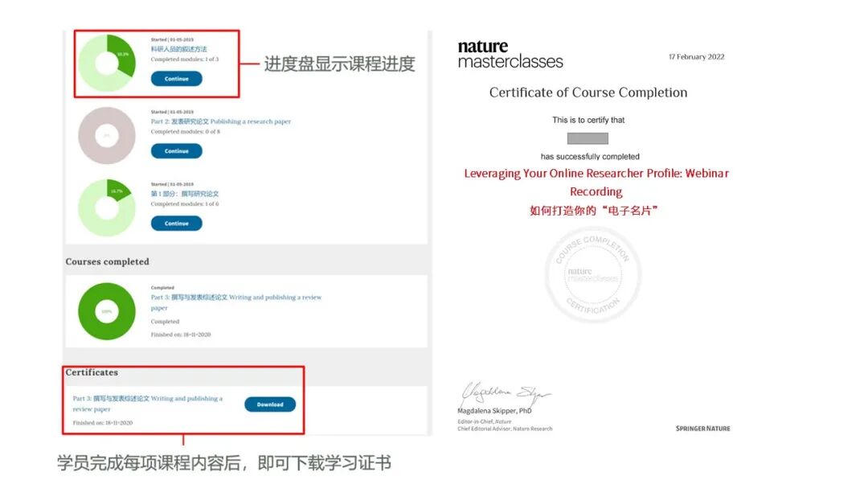Click the grey 0% progress donut for Part 2
The height and width of the screenshot is (489, 868).
click(107, 136)
